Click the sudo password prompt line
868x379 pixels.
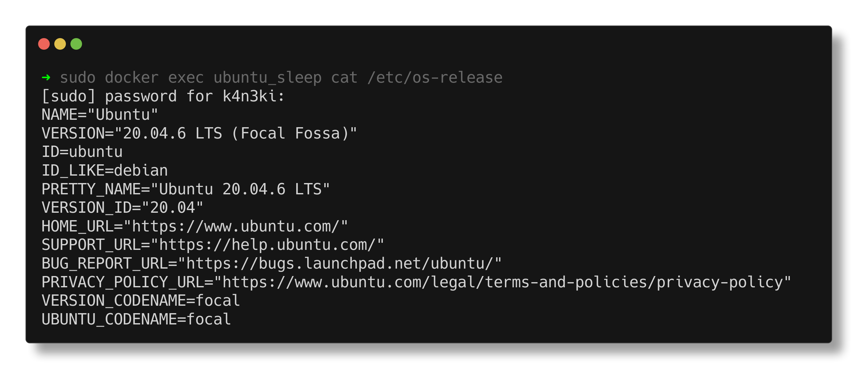point(163,97)
